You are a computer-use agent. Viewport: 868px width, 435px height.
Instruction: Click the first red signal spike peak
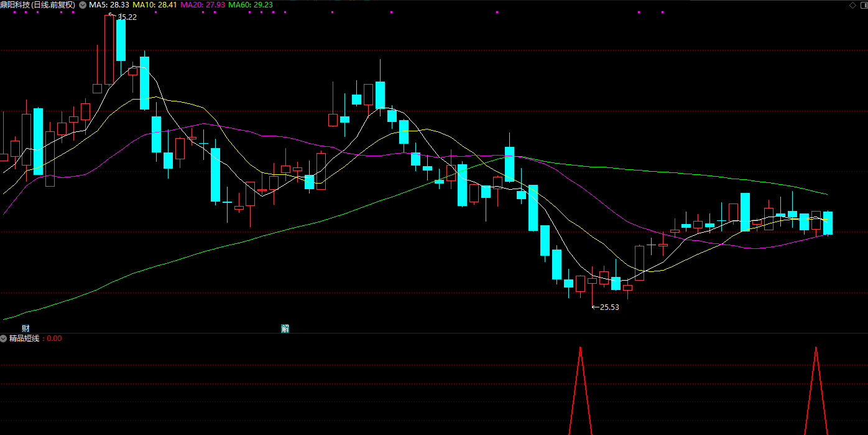580,348
